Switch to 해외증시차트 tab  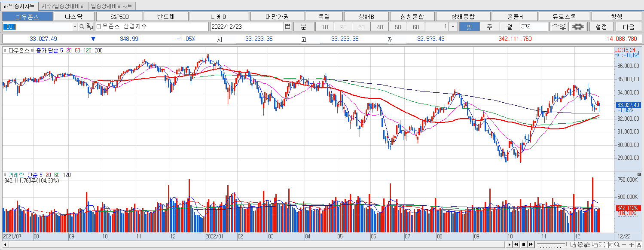(x=19, y=6)
